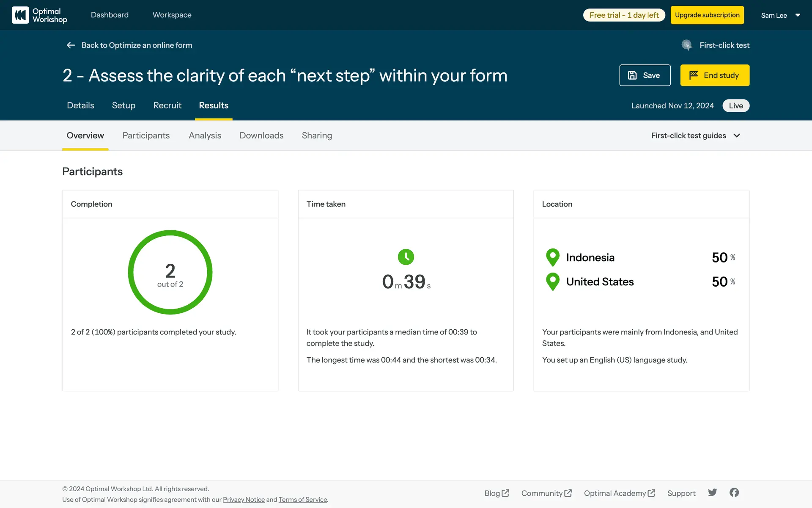
Task: Open the Recruit tab
Action: pos(167,105)
